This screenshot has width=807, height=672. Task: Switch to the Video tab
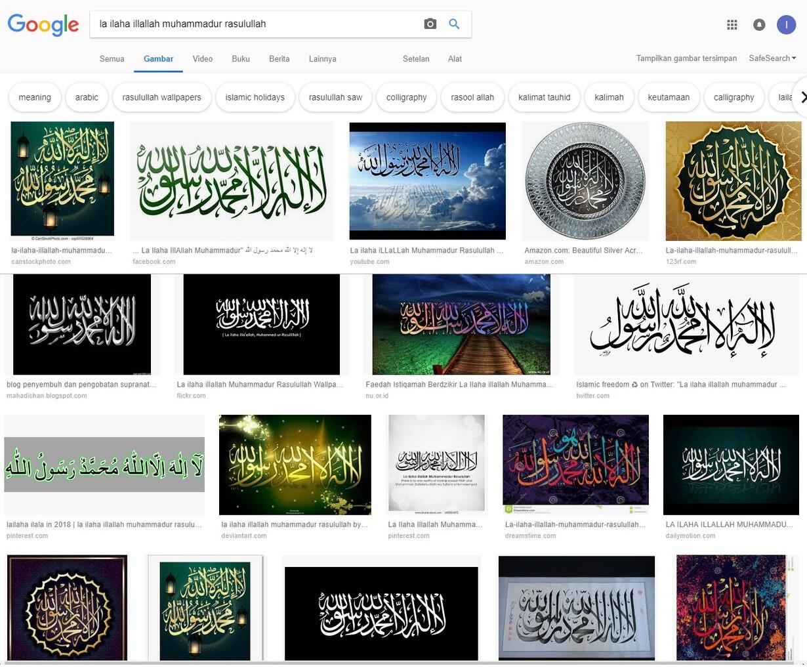(202, 59)
